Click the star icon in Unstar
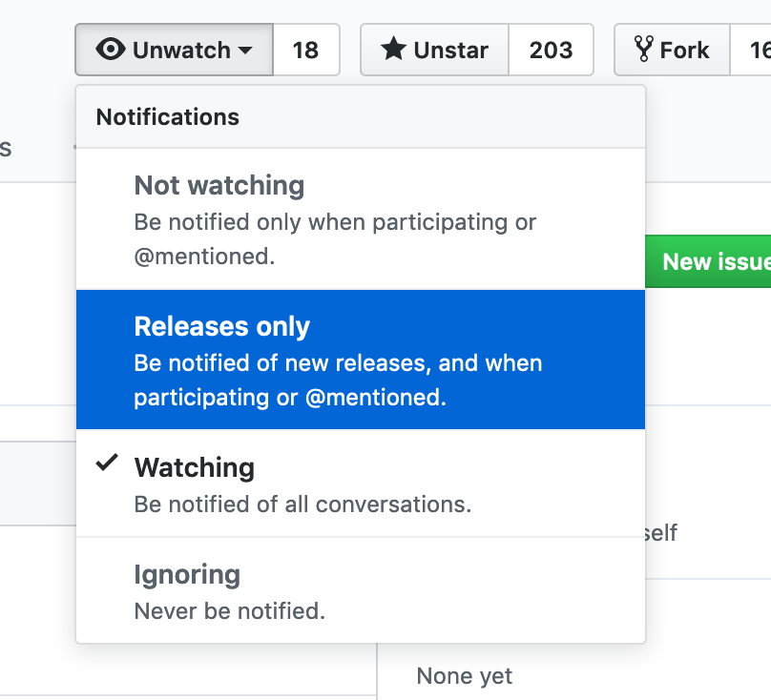 click(393, 49)
